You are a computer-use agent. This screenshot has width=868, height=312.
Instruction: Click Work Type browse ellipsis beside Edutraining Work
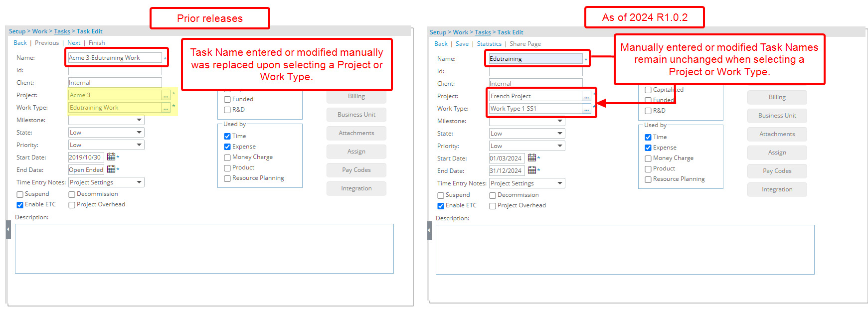pos(166,108)
